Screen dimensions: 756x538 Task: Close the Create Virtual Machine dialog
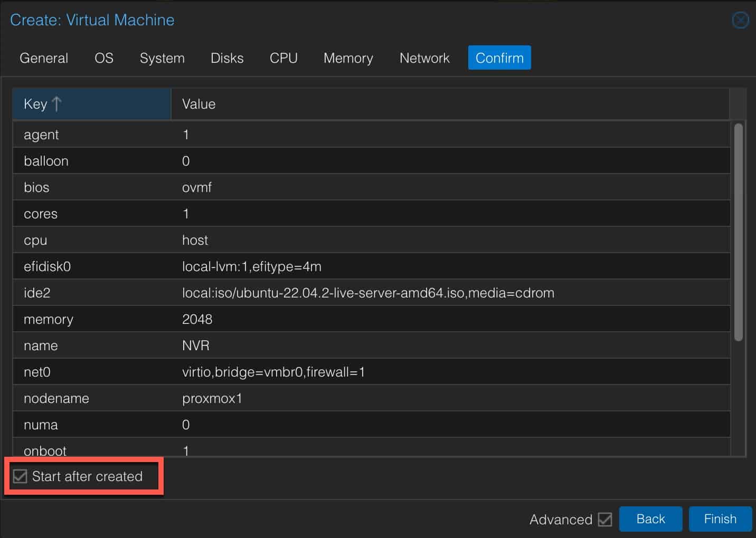coord(740,20)
